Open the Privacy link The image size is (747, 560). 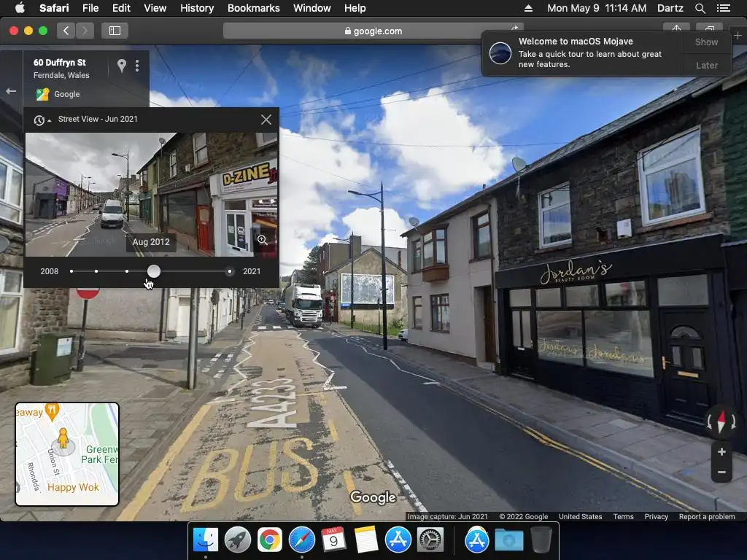[x=656, y=517]
